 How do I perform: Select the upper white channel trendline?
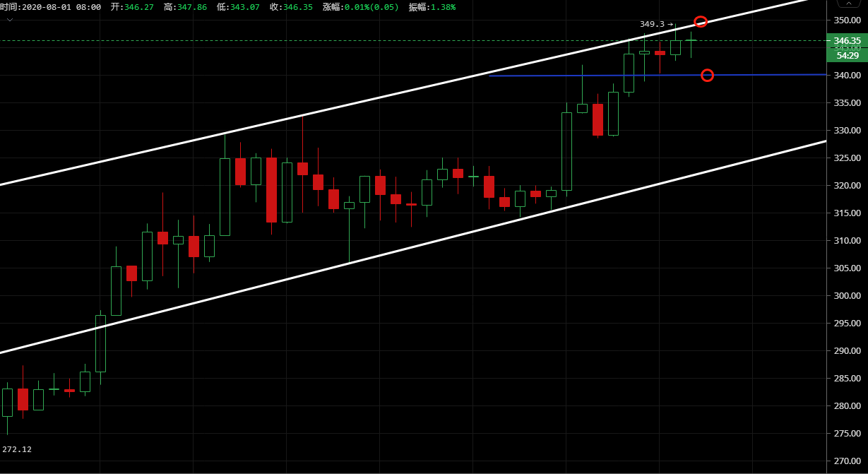[353, 104]
